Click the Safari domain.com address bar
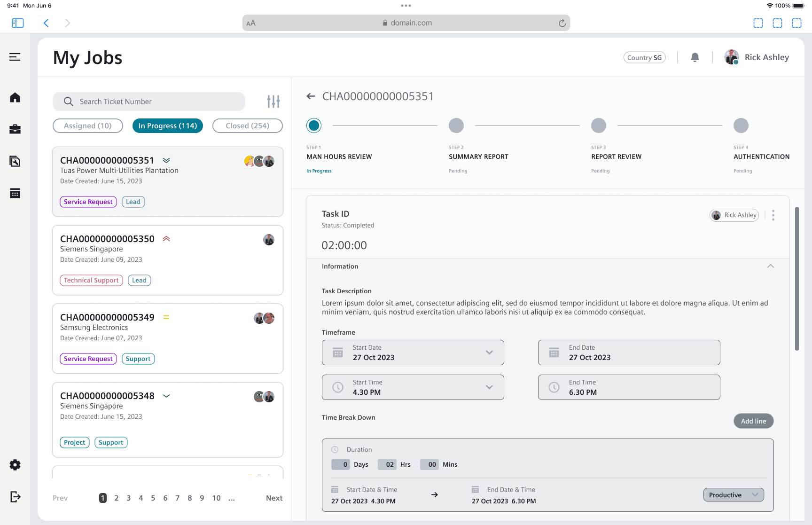The height and width of the screenshot is (525, 812). click(406, 23)
